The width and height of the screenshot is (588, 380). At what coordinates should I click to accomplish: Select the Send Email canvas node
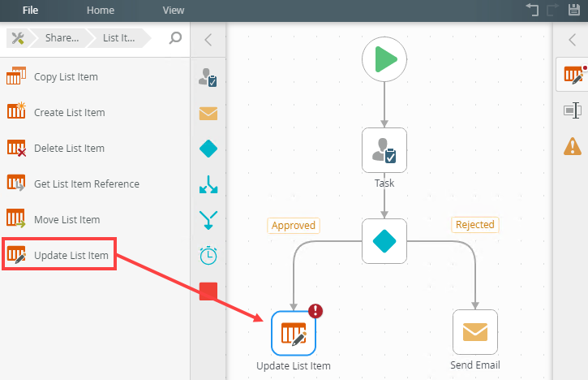pos(475,332)
